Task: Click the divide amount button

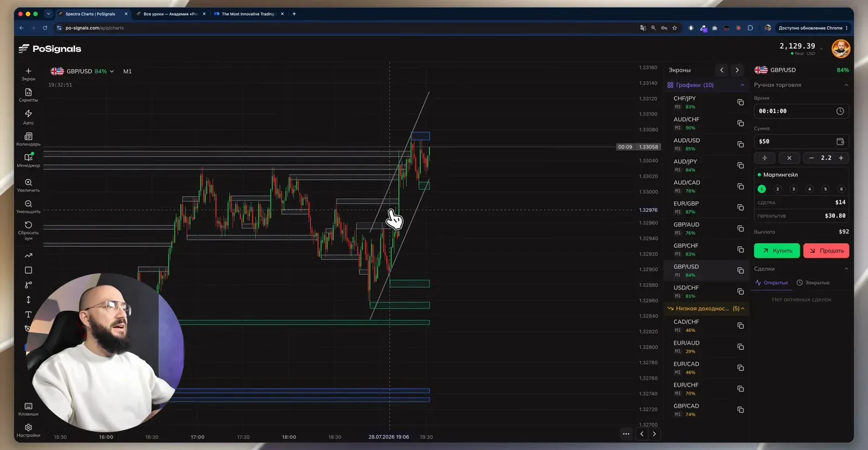Action: 764,158
